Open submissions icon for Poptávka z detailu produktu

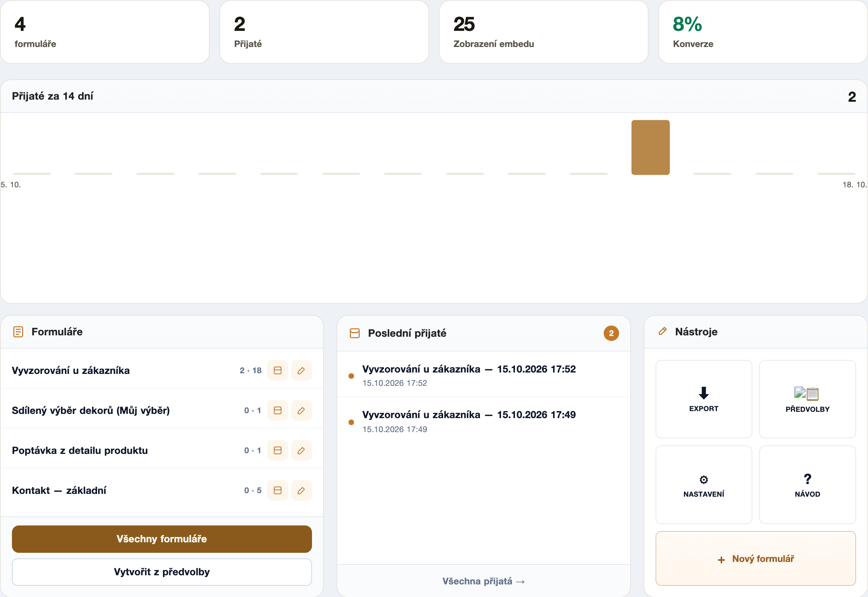(277, 450)
